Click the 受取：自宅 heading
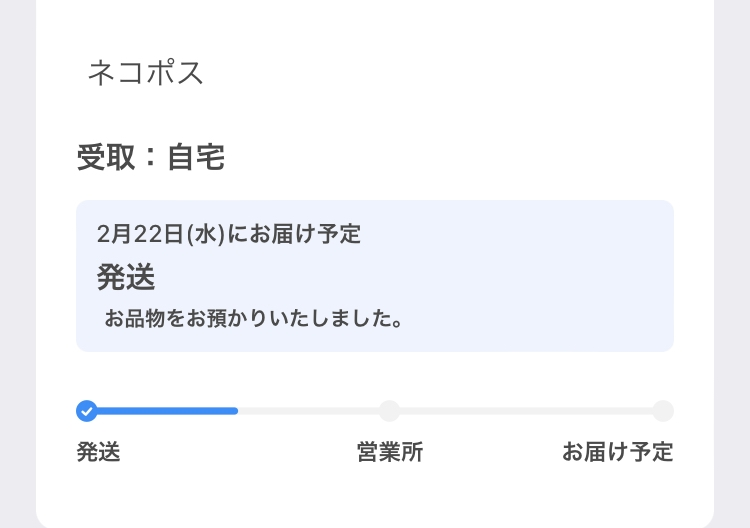750x528 pixels. coord(151,157)
